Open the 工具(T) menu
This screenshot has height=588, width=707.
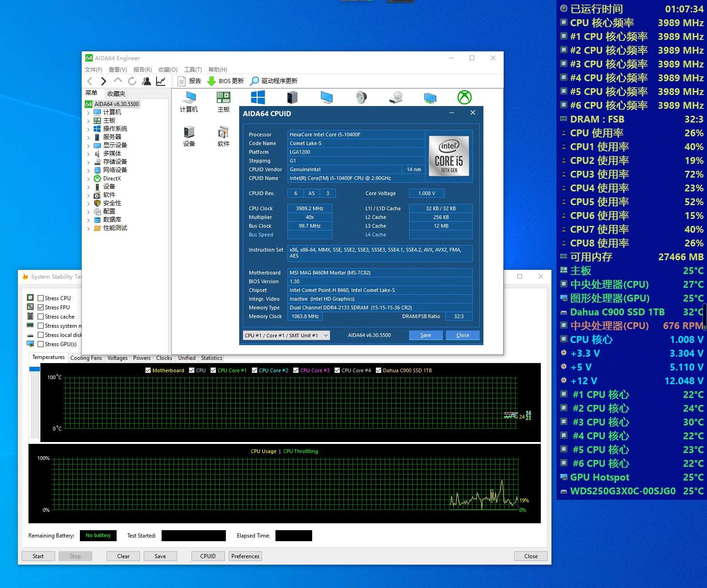pos(193,70)
